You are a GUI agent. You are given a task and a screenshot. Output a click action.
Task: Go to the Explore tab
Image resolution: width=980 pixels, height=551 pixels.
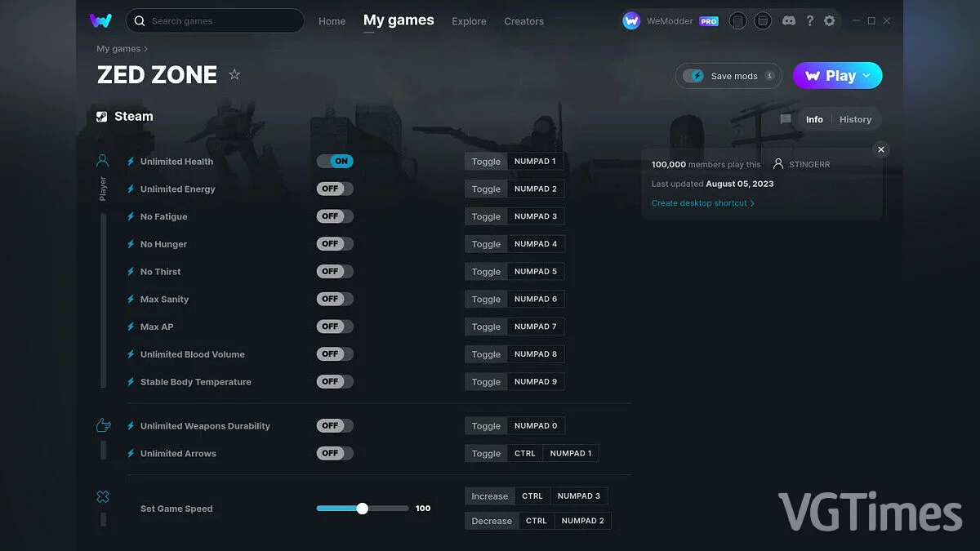click(x=469, y=21)
